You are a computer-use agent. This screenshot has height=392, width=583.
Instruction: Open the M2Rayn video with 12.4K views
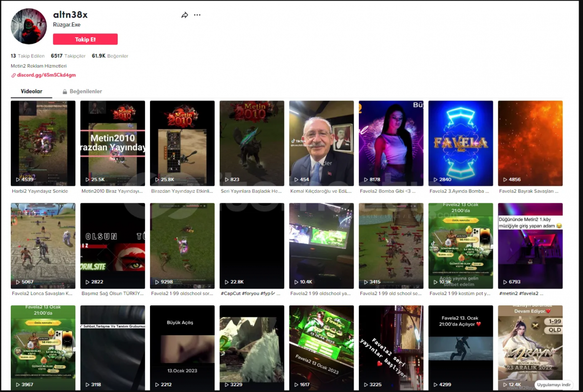(530, 348)
